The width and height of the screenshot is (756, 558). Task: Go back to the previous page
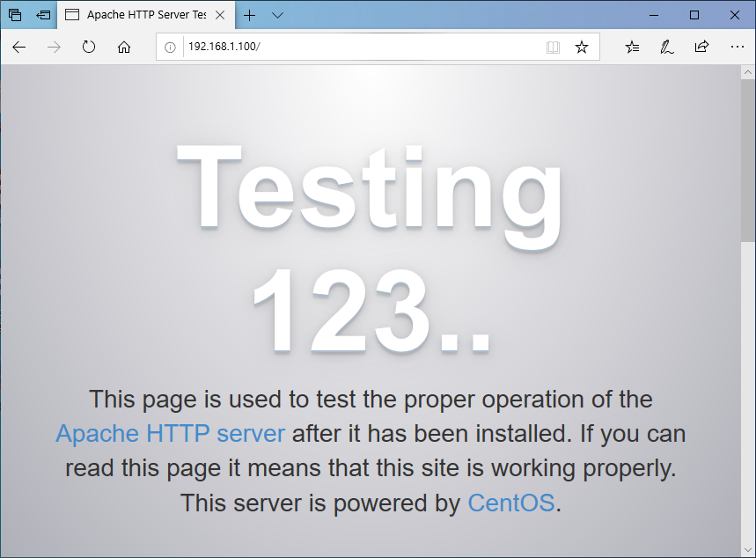(x=18, y=47)
